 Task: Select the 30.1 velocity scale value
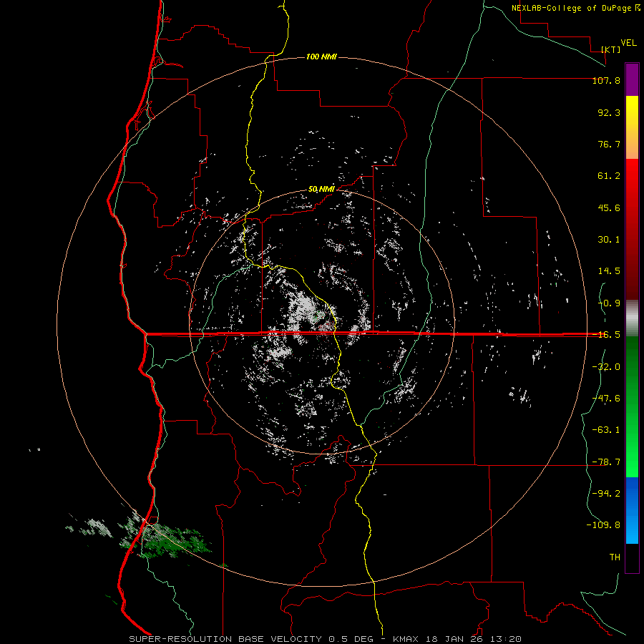pyautogui.click(x=609, y=240)
